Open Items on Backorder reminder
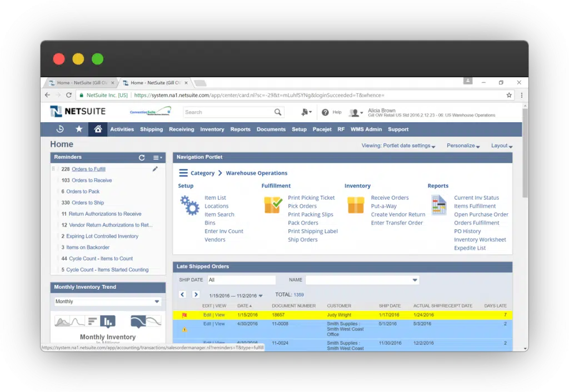The width and height of the screenshot is (569, 392). point(88,247)
